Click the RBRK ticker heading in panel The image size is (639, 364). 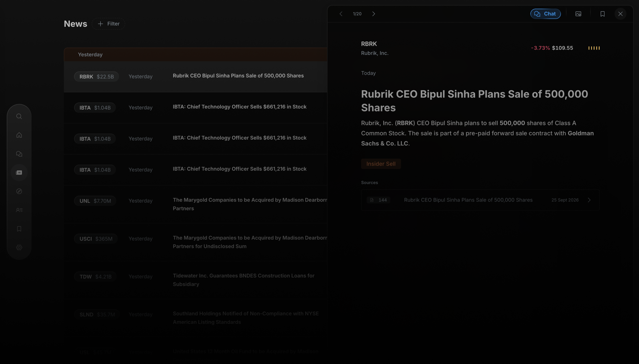pos(369,44)
